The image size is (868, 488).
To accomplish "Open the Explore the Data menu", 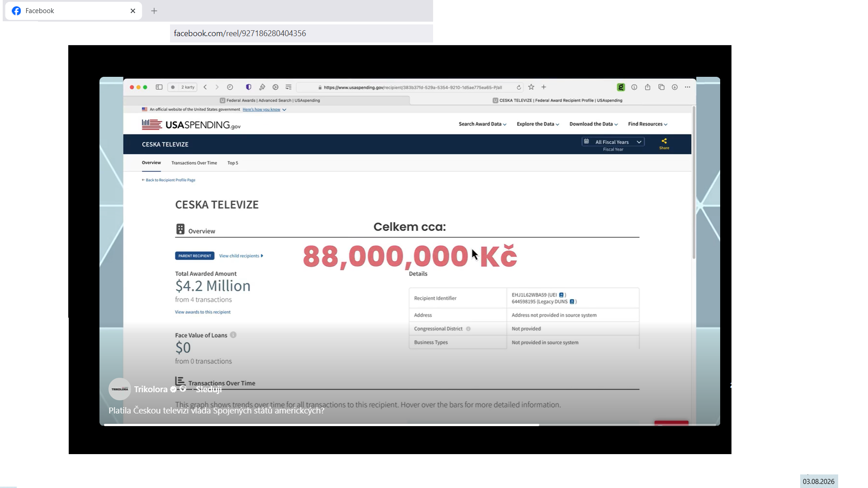I will pyautogui.click(x=538, y=124).
